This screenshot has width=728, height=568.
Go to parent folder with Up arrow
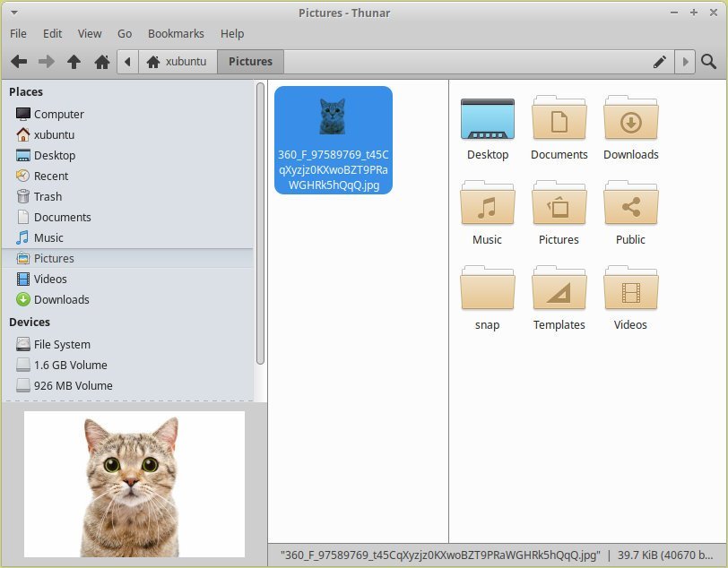(74, 62)
